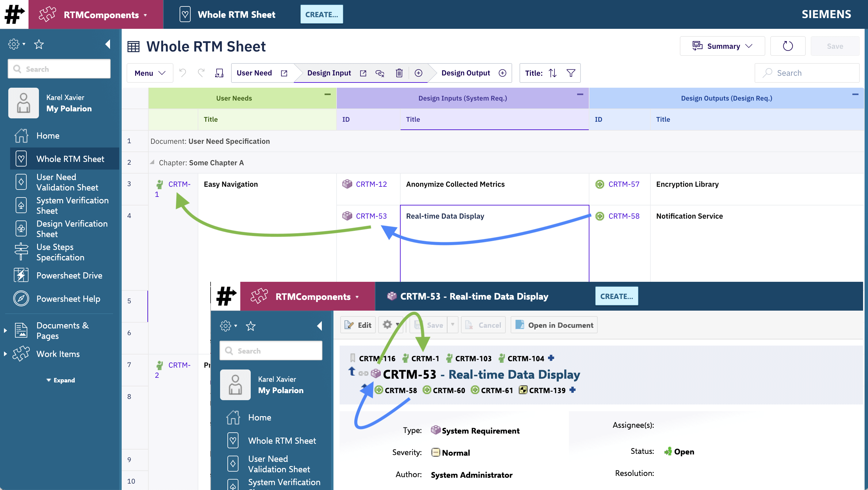The width and height of the screenshot is (868, 490).
Task: Collapse the Design Outputs column group
Action: (855, 94)
